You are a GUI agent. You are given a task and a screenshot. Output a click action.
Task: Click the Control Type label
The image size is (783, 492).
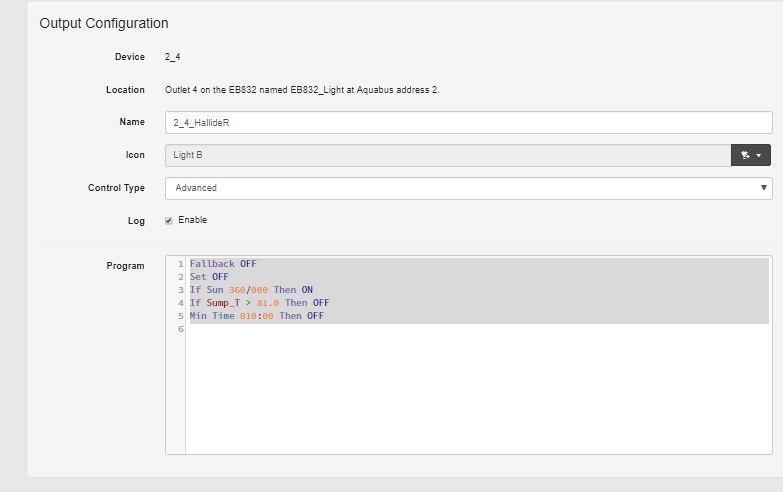116,188
